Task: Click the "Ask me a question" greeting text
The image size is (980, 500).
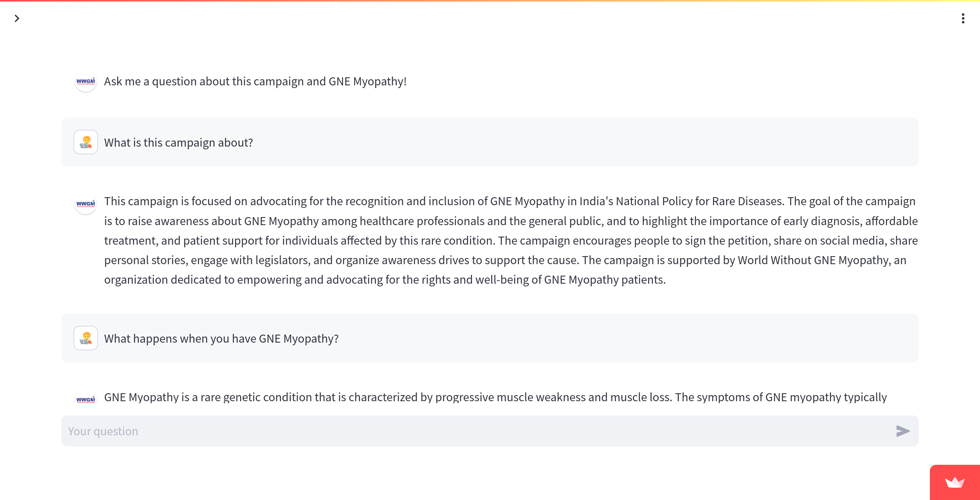Action: [x=255, y=82]
